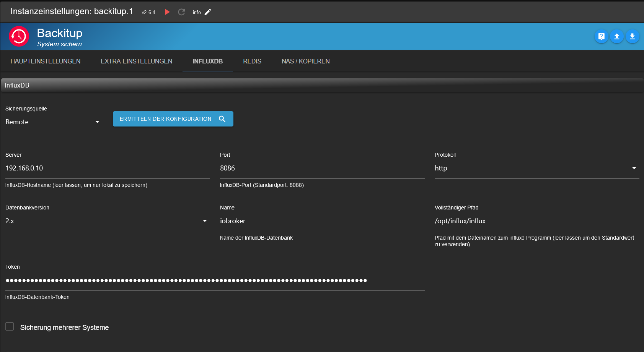This screenshot has width=644, height=352.
Task: Click Vollständiger Pfad field /opt/influx/influx
Action: pyautogui.click(x=537, y=221)
